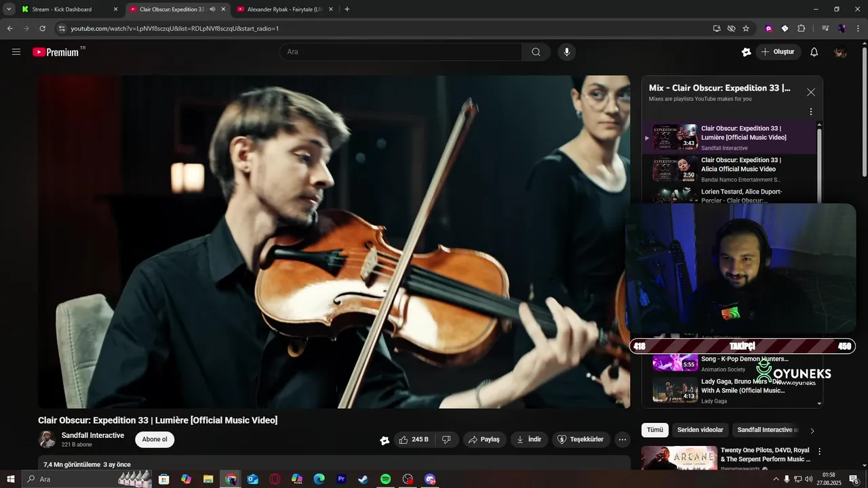Close the Kick Dashboard tab

tap(115, 9)
